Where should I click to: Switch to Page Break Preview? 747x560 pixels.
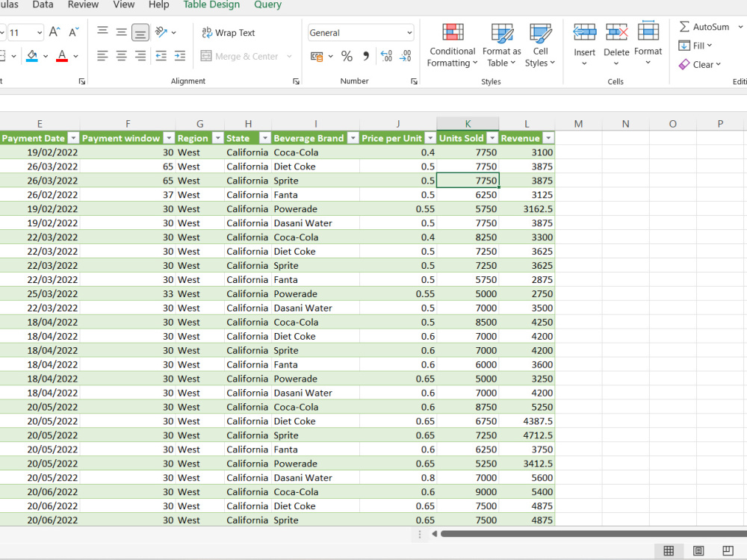728,551
